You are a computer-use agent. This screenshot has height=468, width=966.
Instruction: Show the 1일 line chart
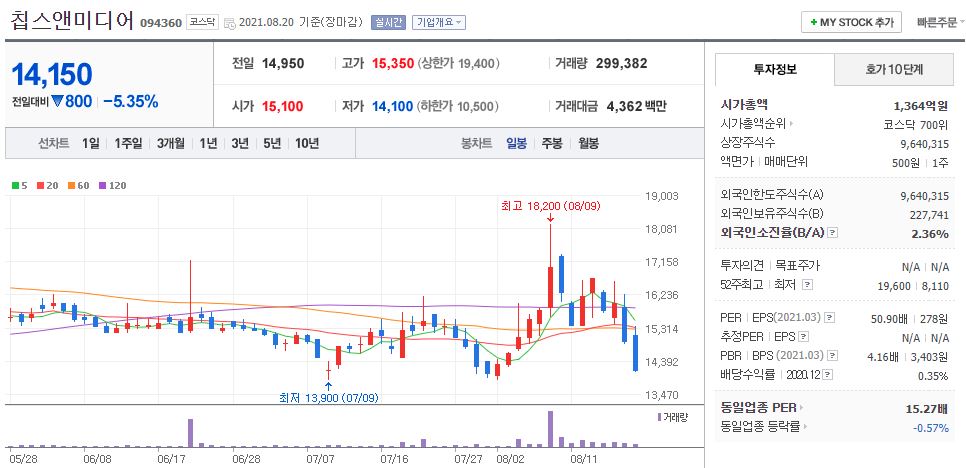coord(90,144)
